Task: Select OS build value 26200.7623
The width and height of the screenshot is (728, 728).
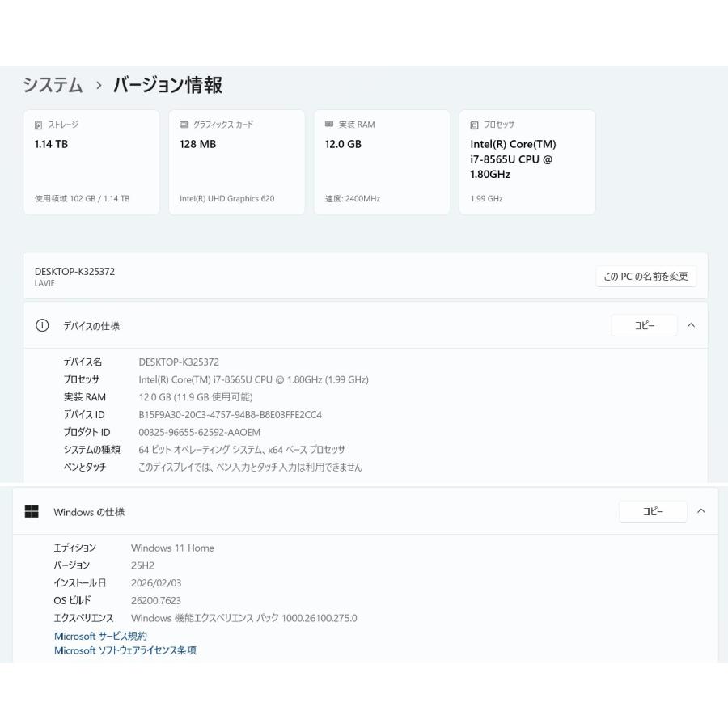Action: click(156, 601)
